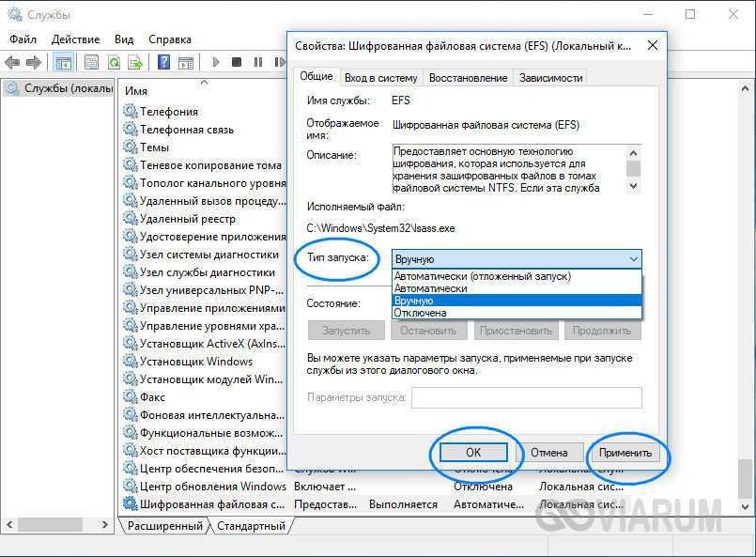
Task: Click gear icon beside Центр обновления Windows
Action: (131, 486)
